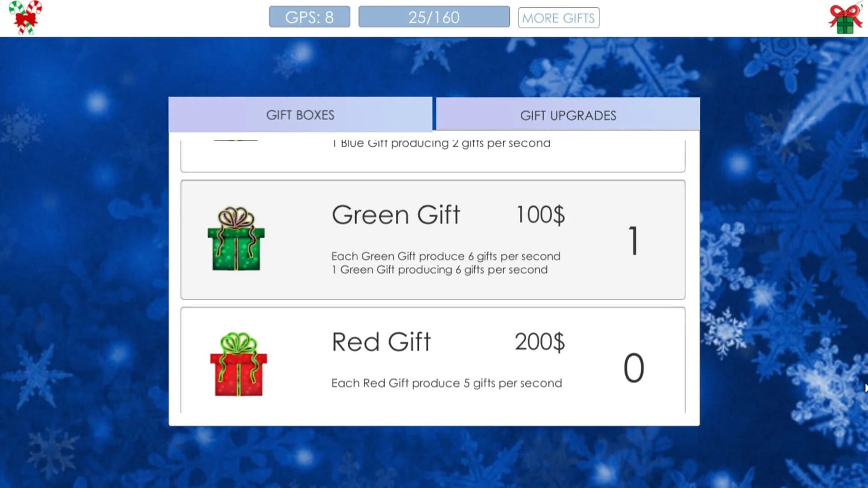Switch to the GIFT UPGRADES tab
The height and width of the screenshot is (488, 868).
(568, 115)
